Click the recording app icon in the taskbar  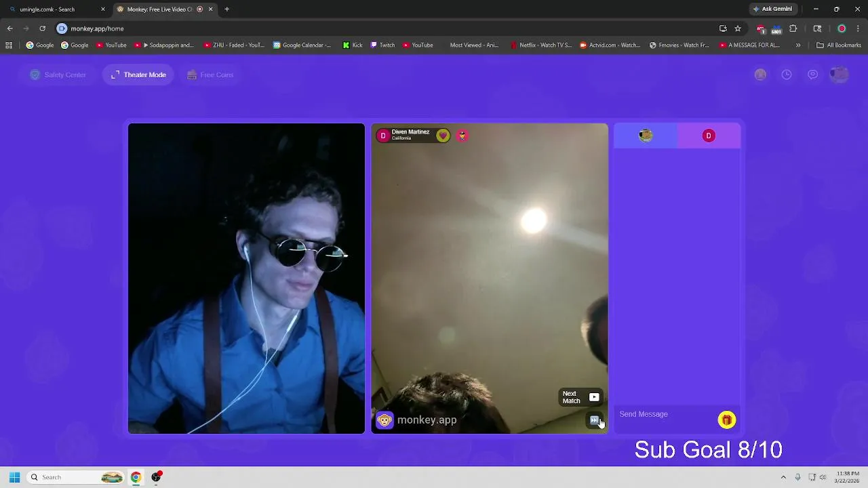click(x=157, y=477)
